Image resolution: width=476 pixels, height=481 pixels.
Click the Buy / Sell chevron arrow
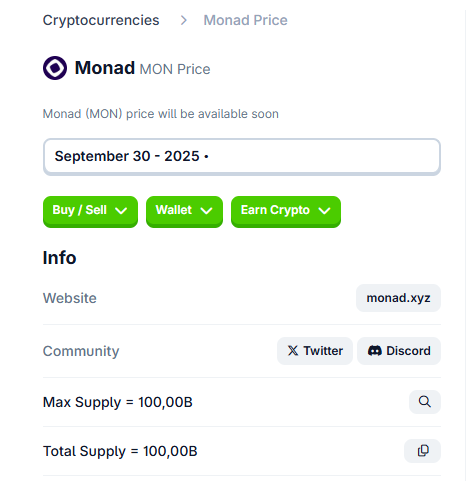(121, 211)
